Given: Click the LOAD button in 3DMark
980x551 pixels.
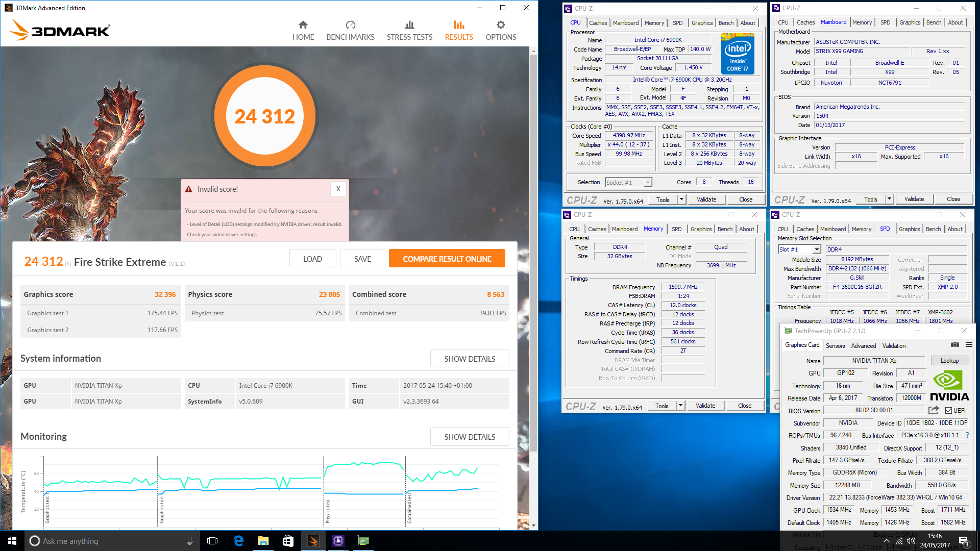Looking at the screenshot, I should click(x=312, y=259).
